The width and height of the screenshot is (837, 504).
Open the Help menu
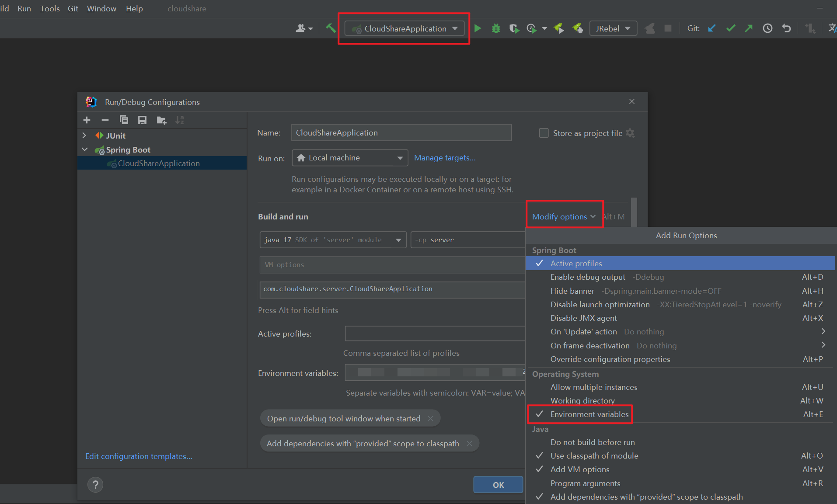[134, 8]
